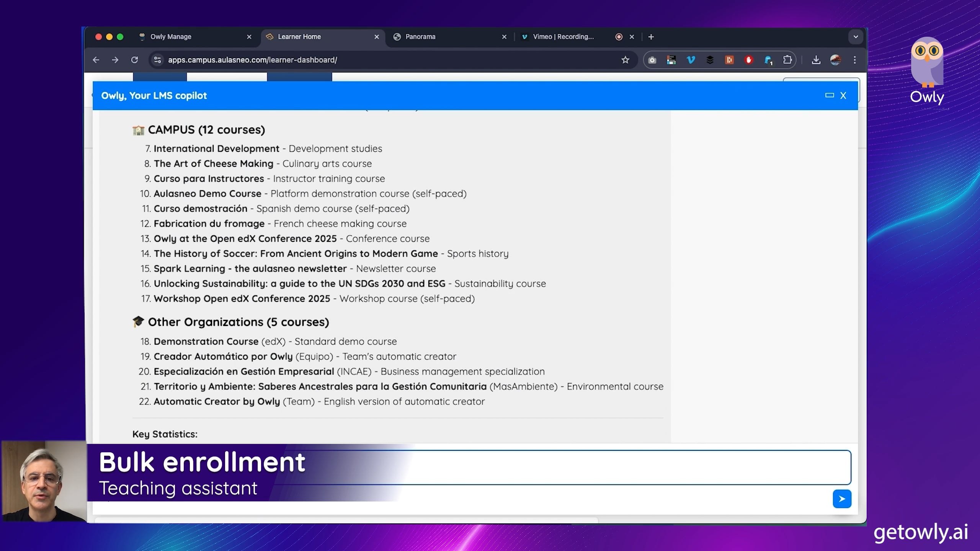Open a new browser tab

click(651, 37)
